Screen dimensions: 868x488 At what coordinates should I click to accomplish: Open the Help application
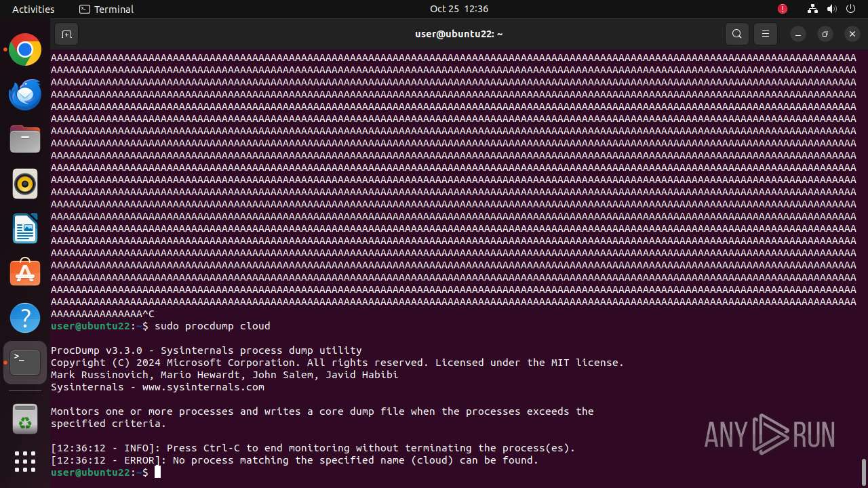25,318
